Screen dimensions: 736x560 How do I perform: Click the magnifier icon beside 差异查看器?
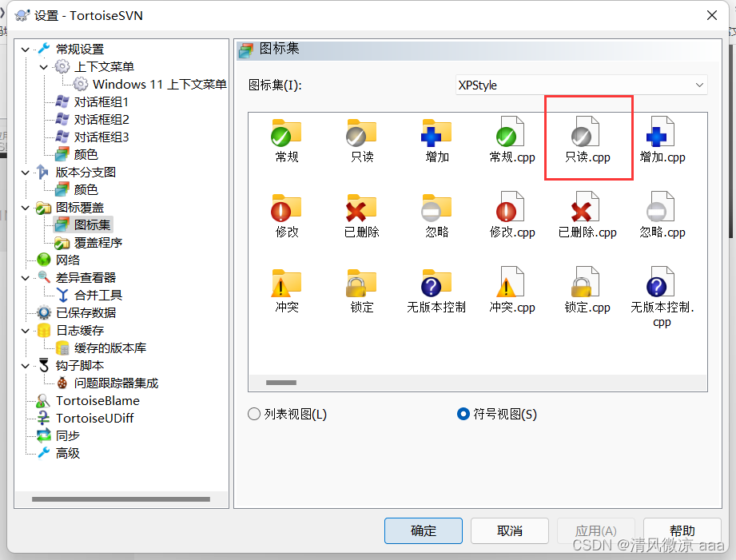click(44, 277)
